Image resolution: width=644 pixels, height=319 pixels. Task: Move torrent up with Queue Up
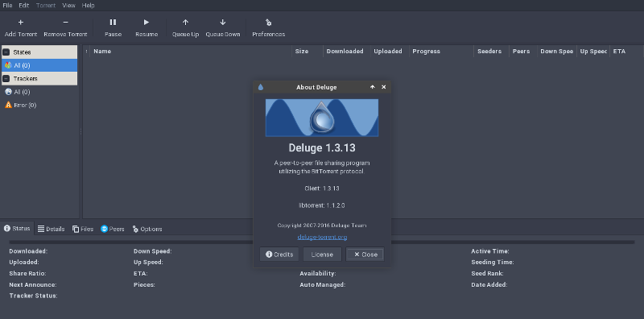186,28
